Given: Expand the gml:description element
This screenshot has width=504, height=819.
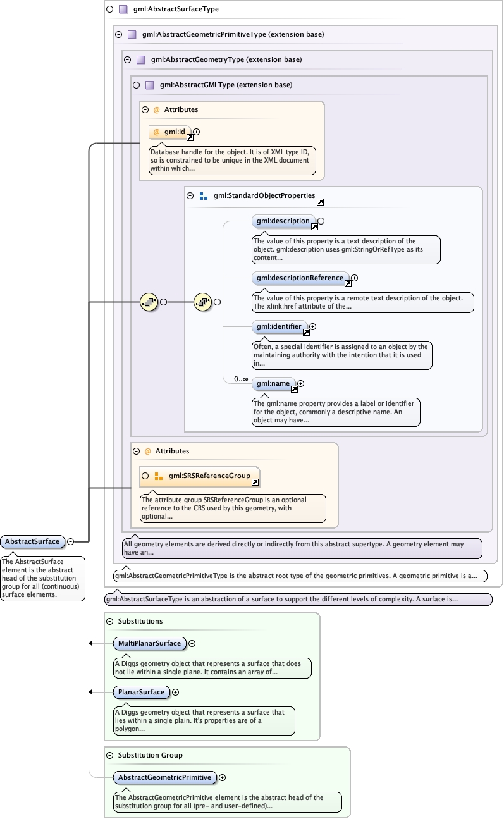Looking at the screenshot, I should coord(321,221).
